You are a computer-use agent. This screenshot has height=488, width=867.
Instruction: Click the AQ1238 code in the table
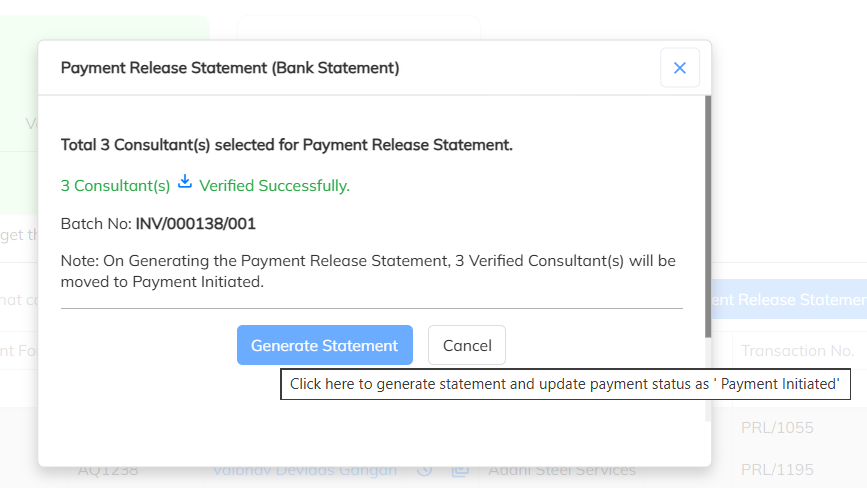coord(108,469)
